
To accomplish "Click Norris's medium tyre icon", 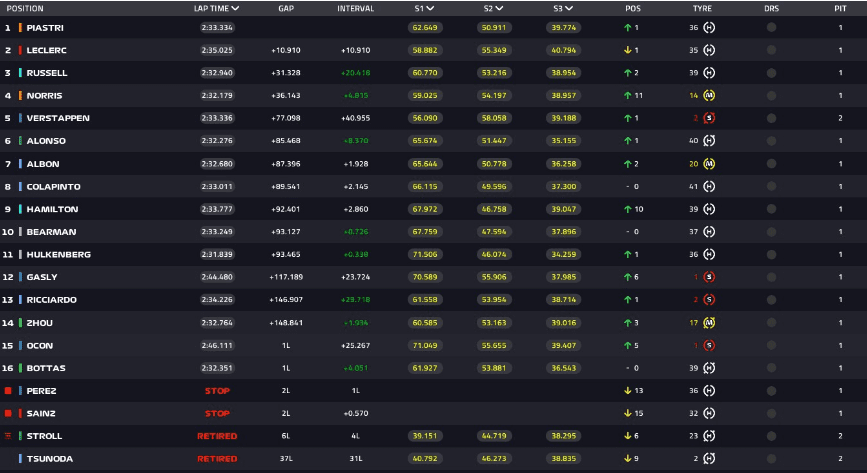I will coord(709,96).
